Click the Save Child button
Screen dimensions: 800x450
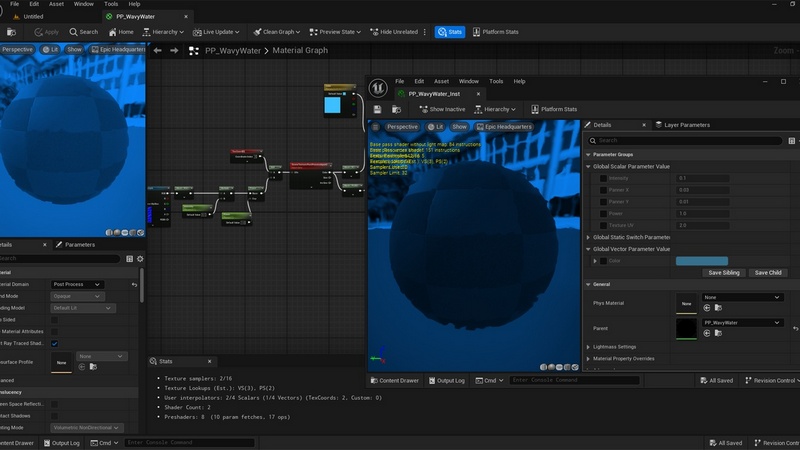point(768,272)
